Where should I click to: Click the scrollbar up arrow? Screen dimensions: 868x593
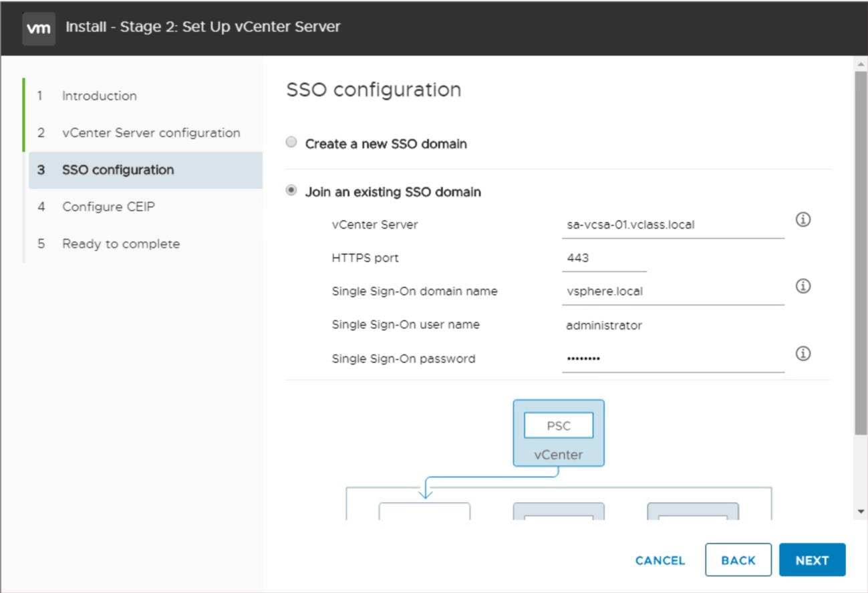pos(861,64)
